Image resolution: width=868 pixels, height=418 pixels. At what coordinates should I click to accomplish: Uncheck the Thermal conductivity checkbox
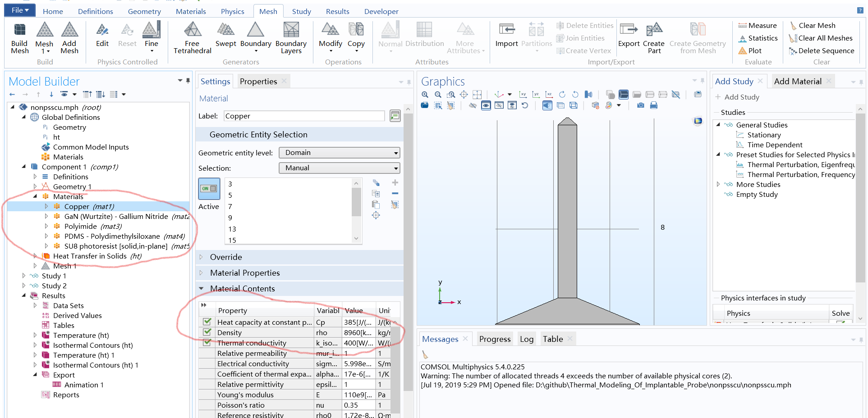coord(207,342)
